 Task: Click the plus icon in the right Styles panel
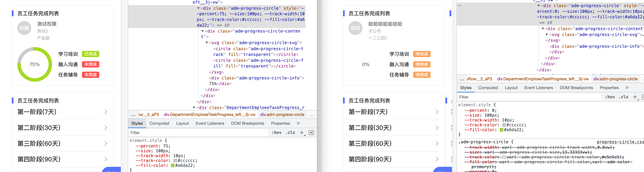[635, 97]
